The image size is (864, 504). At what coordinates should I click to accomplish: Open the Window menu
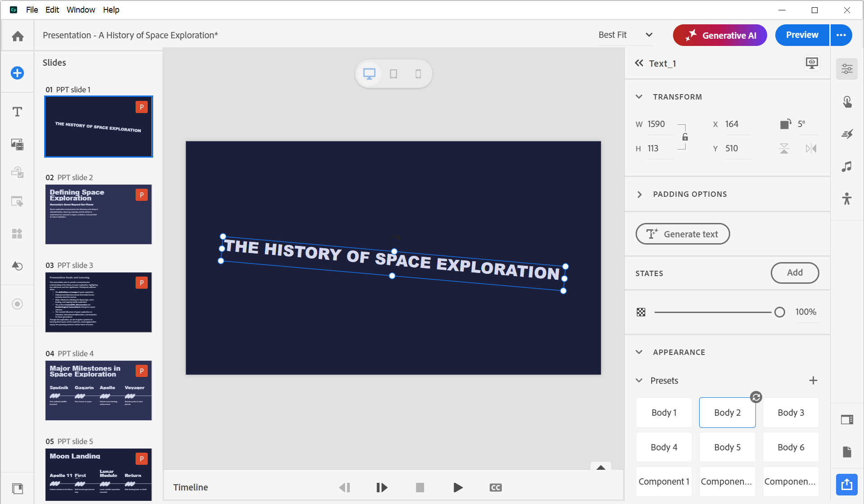coord(81,10)
